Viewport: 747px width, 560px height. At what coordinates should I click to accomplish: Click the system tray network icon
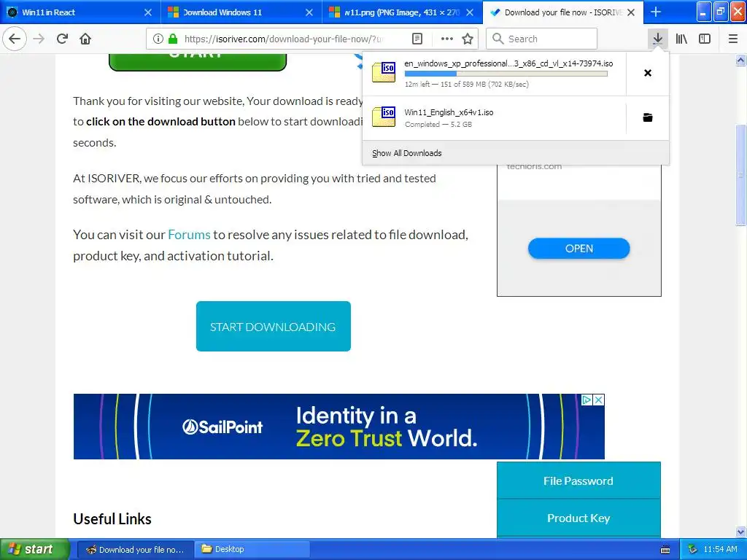(692, 550)
